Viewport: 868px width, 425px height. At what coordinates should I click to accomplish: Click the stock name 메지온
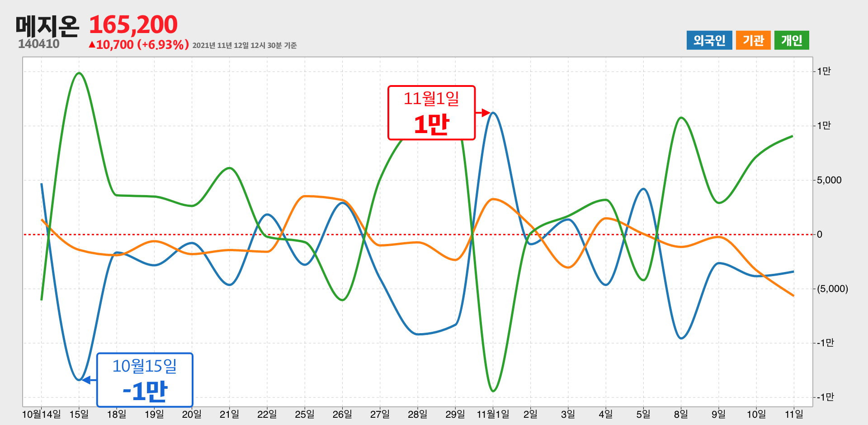pyautogui.click(x=47, y=25)
